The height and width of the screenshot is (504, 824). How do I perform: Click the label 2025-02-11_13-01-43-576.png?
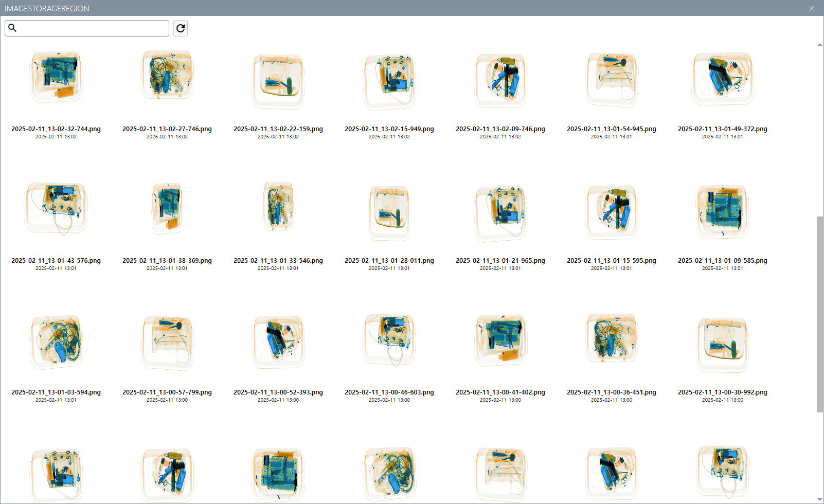[x=56, y=261]
